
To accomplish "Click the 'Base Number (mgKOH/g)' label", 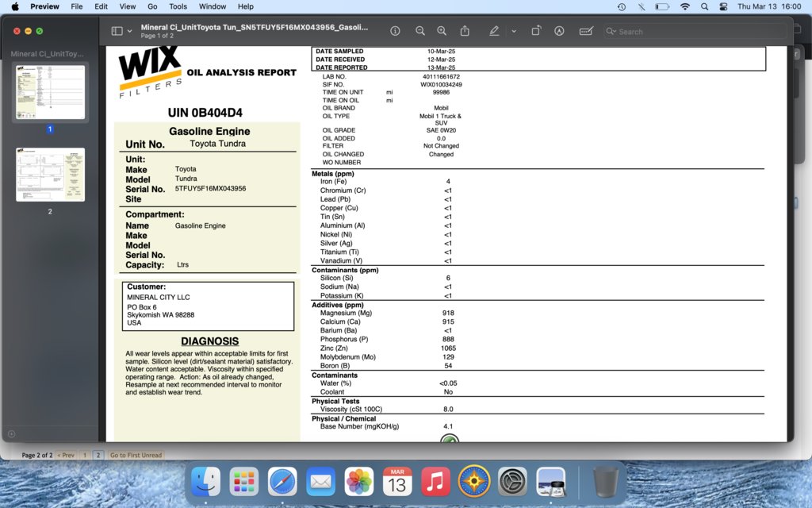I will (359, 426).
